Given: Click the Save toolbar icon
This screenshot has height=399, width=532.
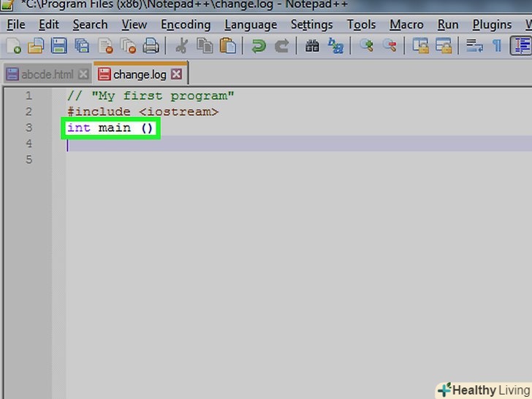Looking at the screenshot, I should [58, 46].
